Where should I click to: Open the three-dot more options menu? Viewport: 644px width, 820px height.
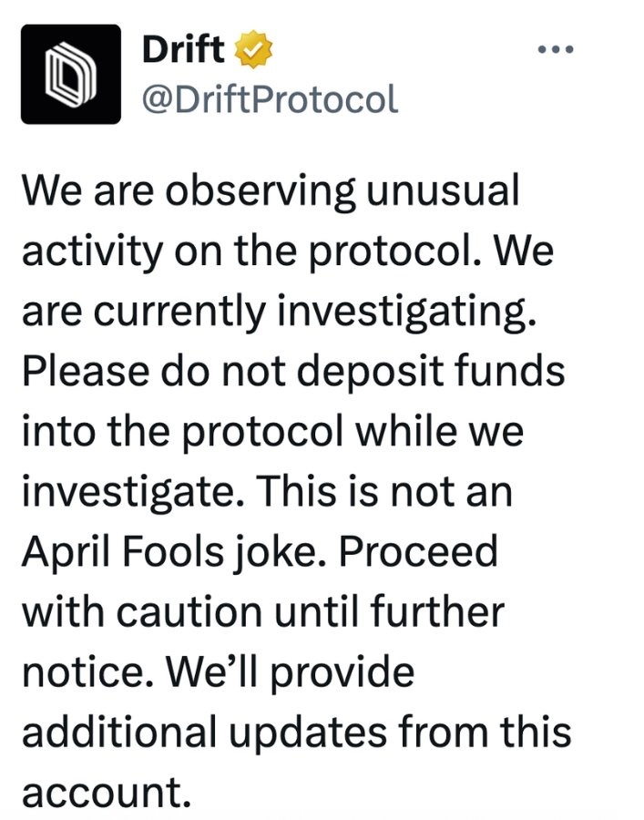(556, 49)
